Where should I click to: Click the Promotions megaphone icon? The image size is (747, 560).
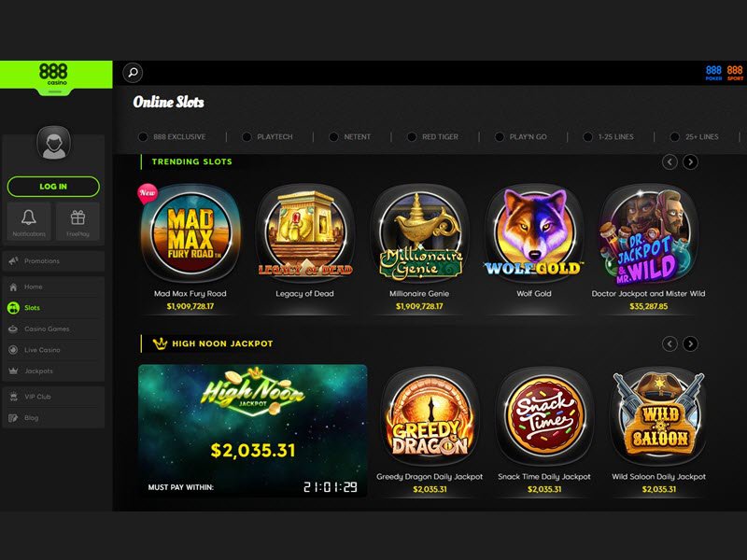(x=13, y=261)
